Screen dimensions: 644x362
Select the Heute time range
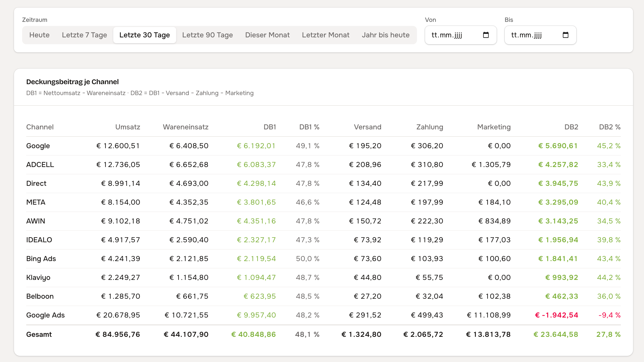point(39,35)
